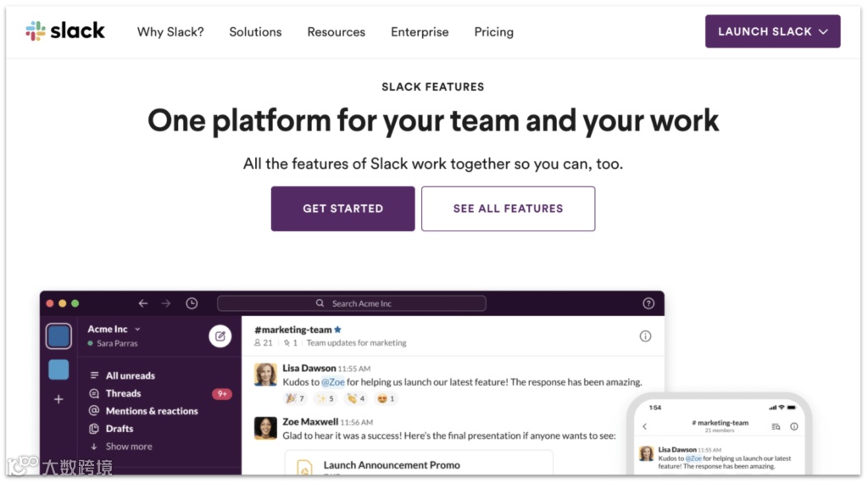Viewport: 868px width, 483px height.
Task: Open the Launch Announcement Promo file
Action: [x=419, y=463]
